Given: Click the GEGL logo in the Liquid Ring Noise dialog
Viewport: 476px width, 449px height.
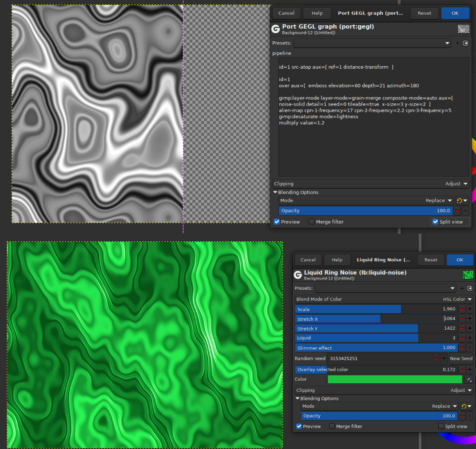Looking at the screenshot, I should pyautogui.click(x=298, y=275).
